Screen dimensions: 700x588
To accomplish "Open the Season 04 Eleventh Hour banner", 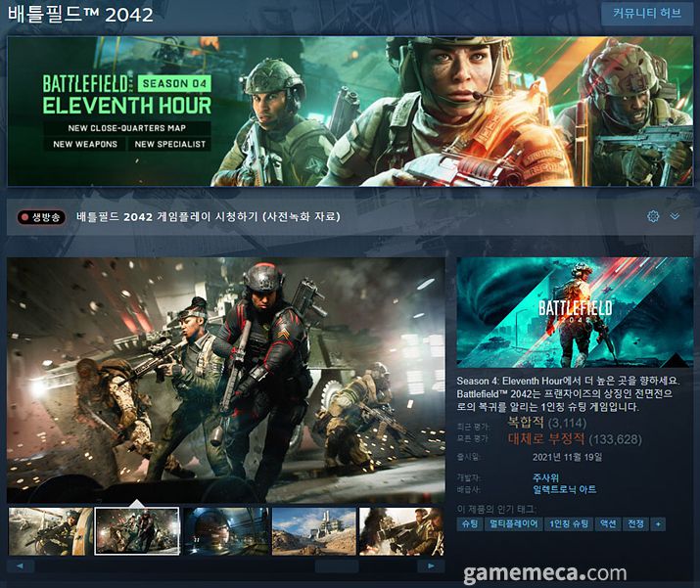I will coord(350,111).
